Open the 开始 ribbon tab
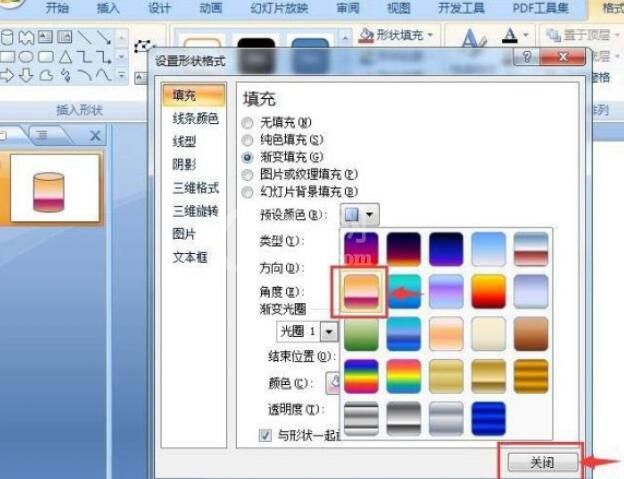624x479 pixels. pyautogui.click(x=57, y=8)
